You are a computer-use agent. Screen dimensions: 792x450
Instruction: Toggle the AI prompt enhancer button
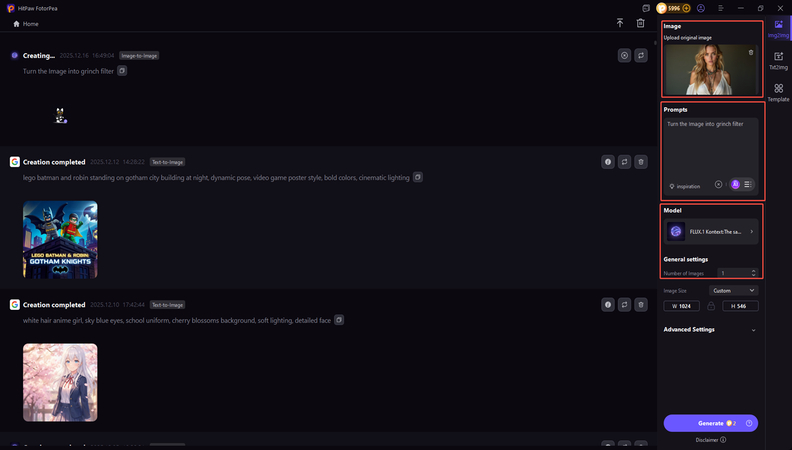click(x=735, y=185)
